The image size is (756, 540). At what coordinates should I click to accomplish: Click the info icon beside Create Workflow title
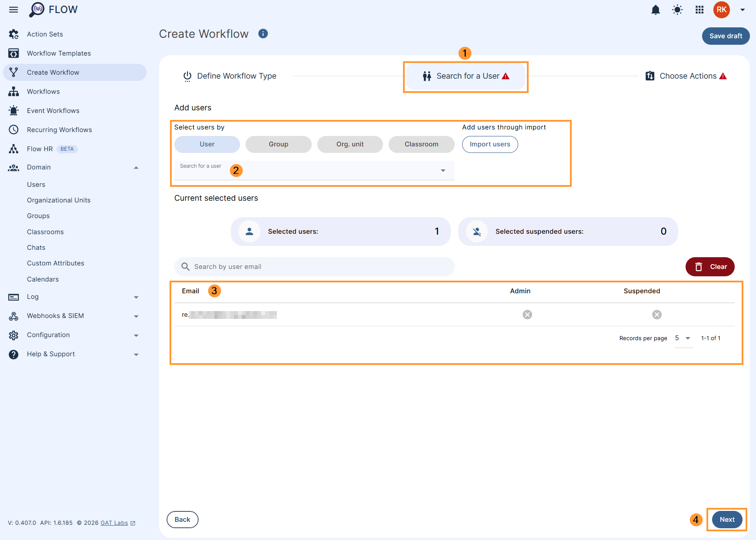pos(263,33)
